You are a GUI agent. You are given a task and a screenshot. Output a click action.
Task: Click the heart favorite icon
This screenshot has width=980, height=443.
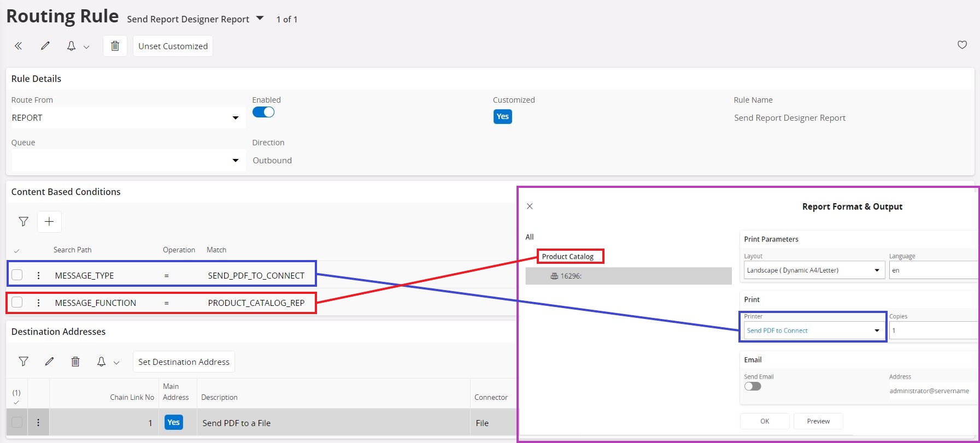[x=962, y=45]
